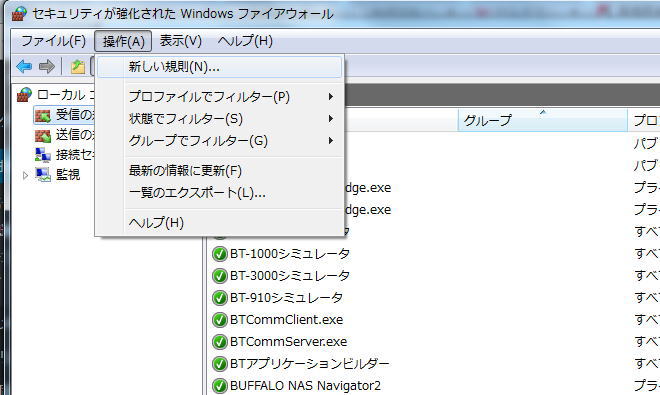Select the BT-3000シミュレータ rule row
Screen dimensions: 660x395
click(x=434, y=276)
